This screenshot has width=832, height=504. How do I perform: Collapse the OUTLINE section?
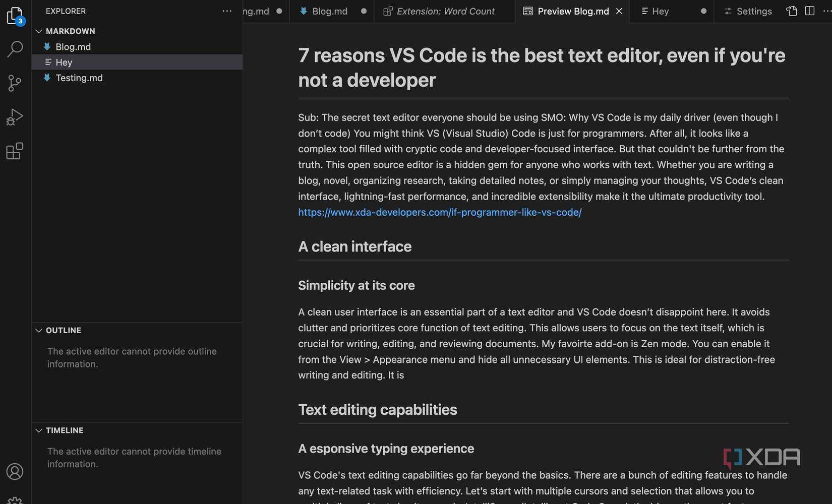(x=39, y=330)
